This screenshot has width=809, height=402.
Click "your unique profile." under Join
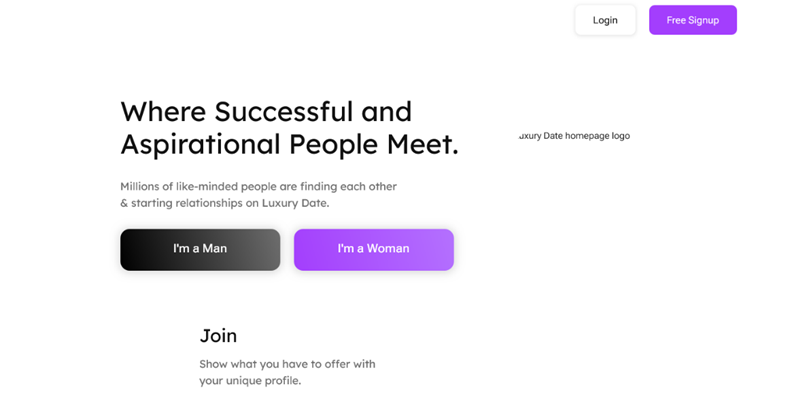pos(250,381)
